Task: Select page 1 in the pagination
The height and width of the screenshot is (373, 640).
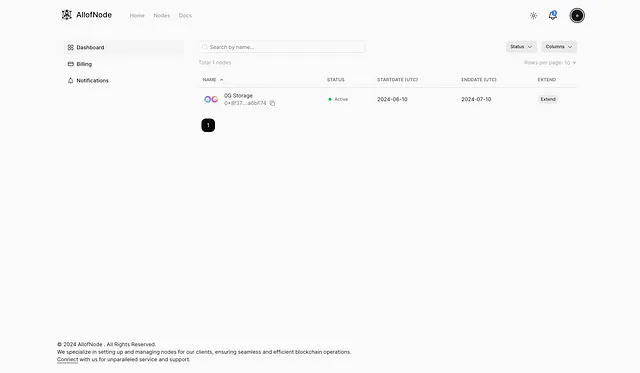Action: pos(208,125)
